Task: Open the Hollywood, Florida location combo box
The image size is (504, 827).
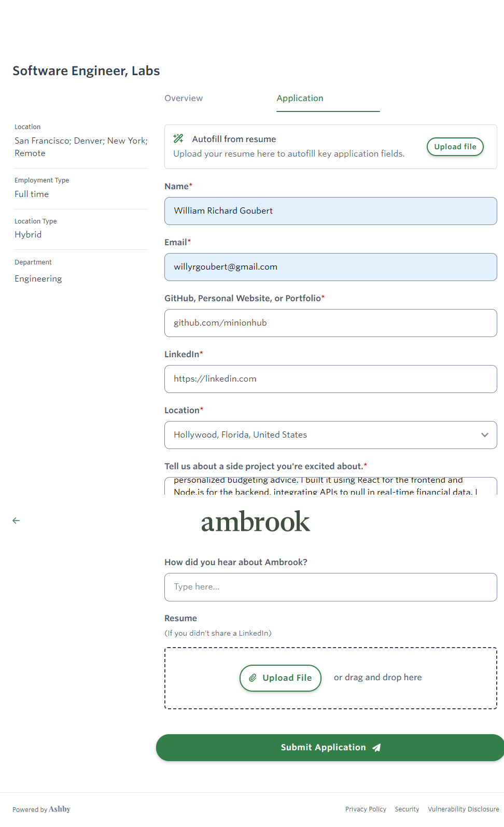Action: [x=321, y=435]
